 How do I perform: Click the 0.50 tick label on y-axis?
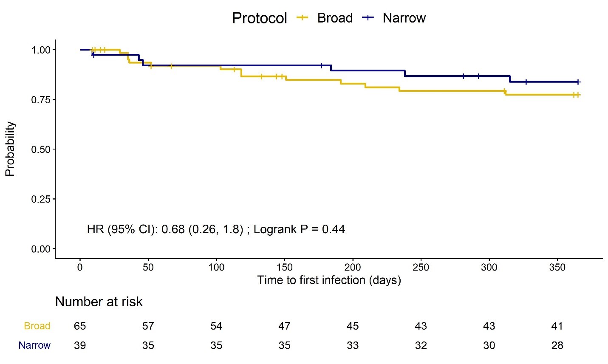[x=40, y=150]
